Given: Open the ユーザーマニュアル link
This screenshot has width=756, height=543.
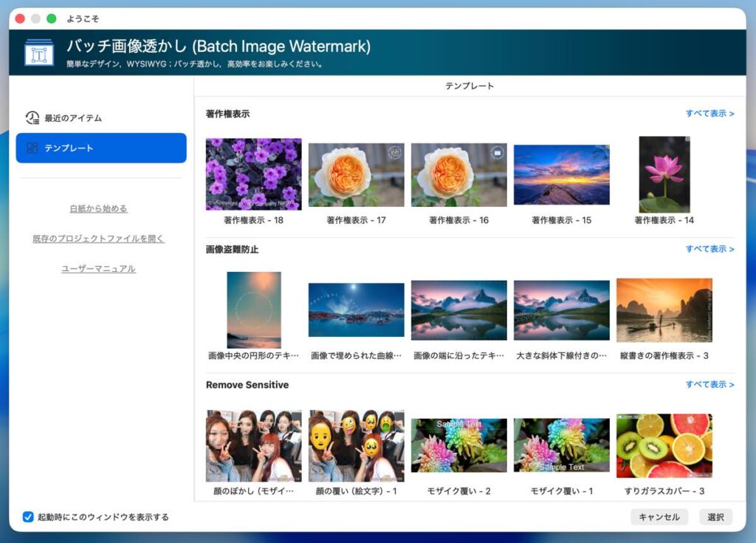Looking at the screenshot, I should tap(98, 269).
